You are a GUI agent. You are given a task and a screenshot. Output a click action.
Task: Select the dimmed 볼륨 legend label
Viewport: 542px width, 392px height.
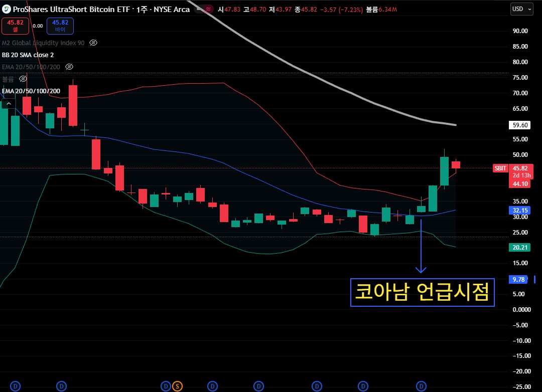pyautogui.click(x=8, y=79)
